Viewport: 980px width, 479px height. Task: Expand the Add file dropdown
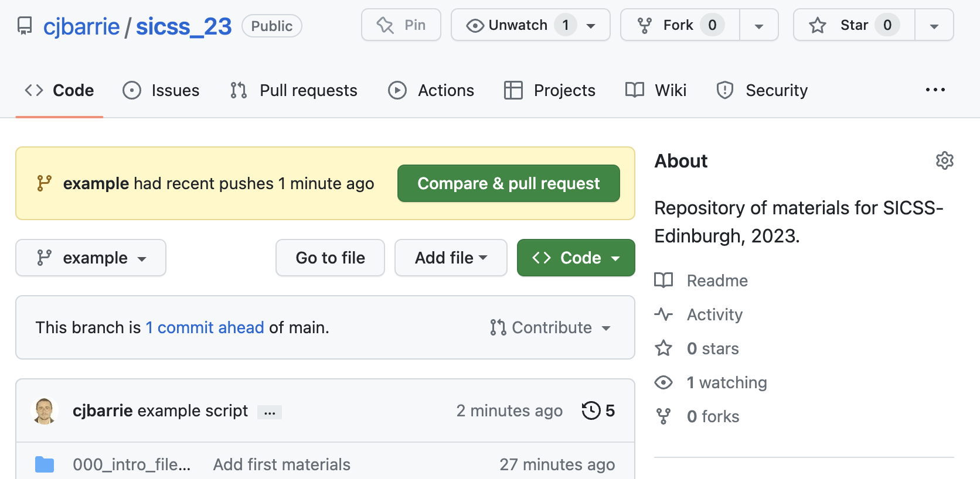451,258
